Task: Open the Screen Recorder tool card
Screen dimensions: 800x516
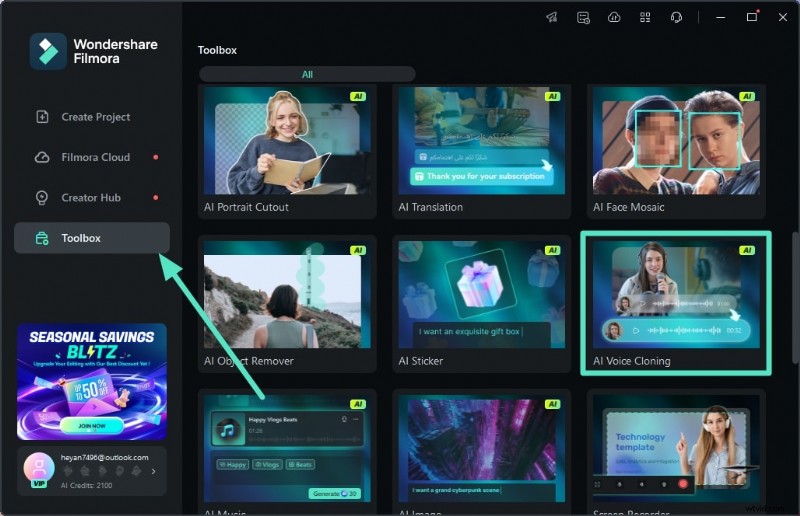Action: (x=676, y=452)
